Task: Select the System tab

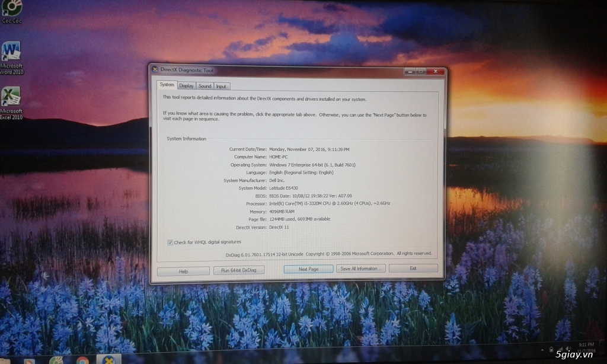Action: [x=167, y=85]
